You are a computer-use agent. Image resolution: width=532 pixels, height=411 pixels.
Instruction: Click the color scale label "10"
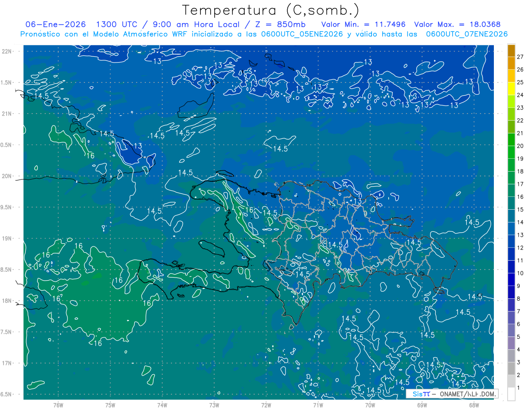pos(520,274)
